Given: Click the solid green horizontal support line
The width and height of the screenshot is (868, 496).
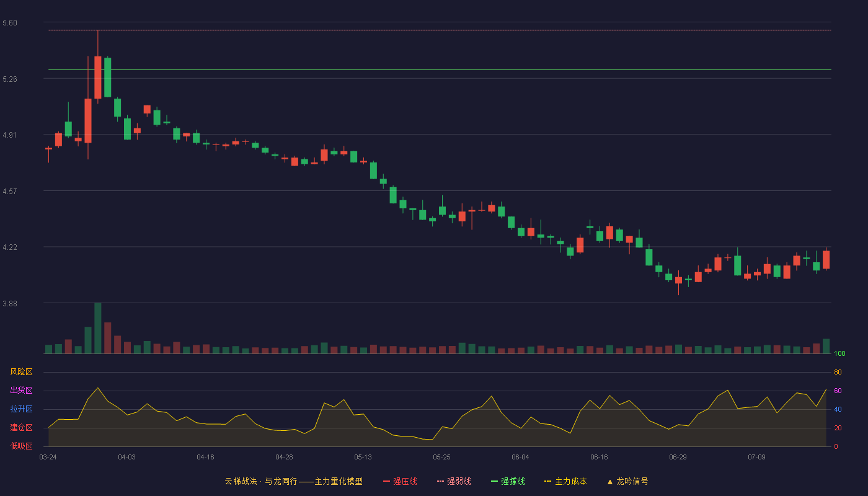Looking at the screenshot, I should [x=440, y=69].
